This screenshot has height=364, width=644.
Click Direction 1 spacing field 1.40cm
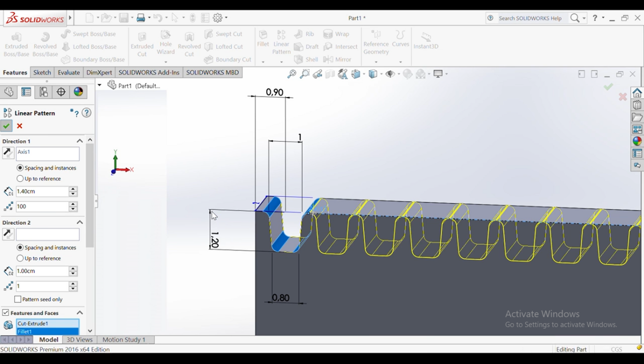[x=43, y=192]
